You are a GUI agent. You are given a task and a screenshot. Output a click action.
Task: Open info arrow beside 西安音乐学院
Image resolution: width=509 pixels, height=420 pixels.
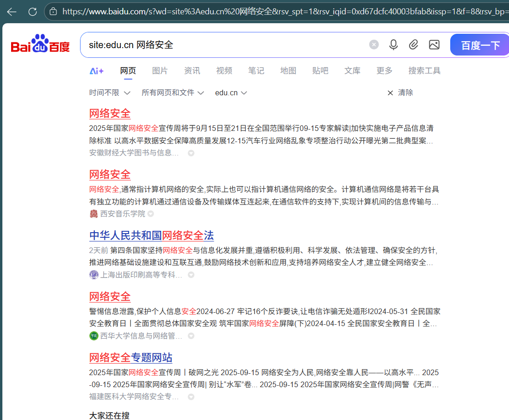tap(151, 214)
